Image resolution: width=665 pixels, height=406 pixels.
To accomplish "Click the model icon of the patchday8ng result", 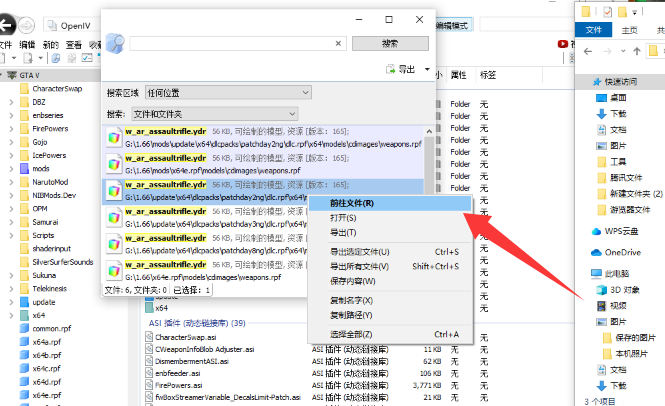I will click(x=114, y=244).
